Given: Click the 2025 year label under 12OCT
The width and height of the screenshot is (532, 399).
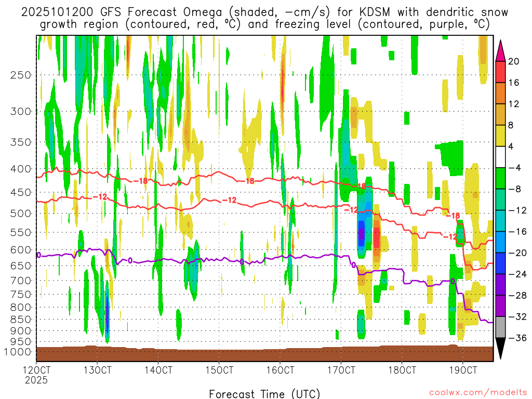Looking at the screenshot, I should pyautogui.click(x=36, y=380).
